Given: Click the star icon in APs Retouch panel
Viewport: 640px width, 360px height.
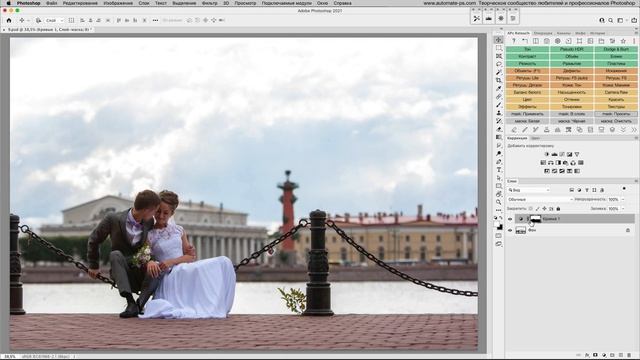Looking at the screenshot, I should [x=623, y=41].
